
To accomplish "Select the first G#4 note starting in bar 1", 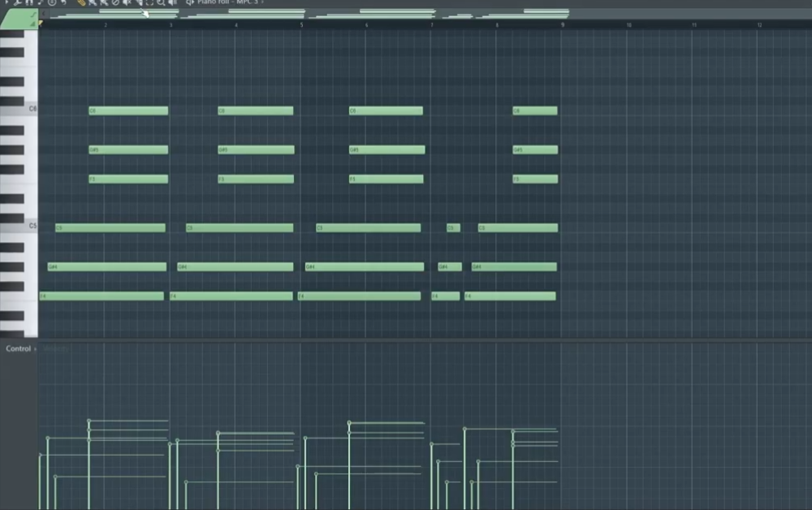I will point(107,266).
